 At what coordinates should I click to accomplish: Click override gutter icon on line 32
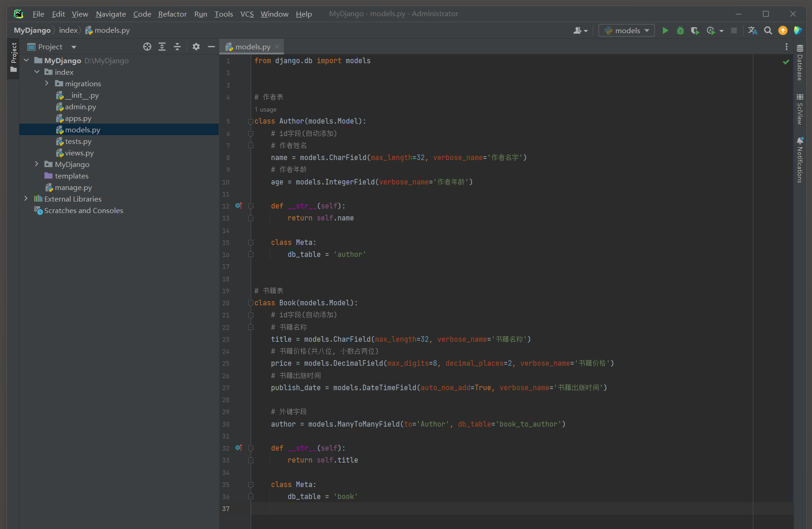click(239, 448)
